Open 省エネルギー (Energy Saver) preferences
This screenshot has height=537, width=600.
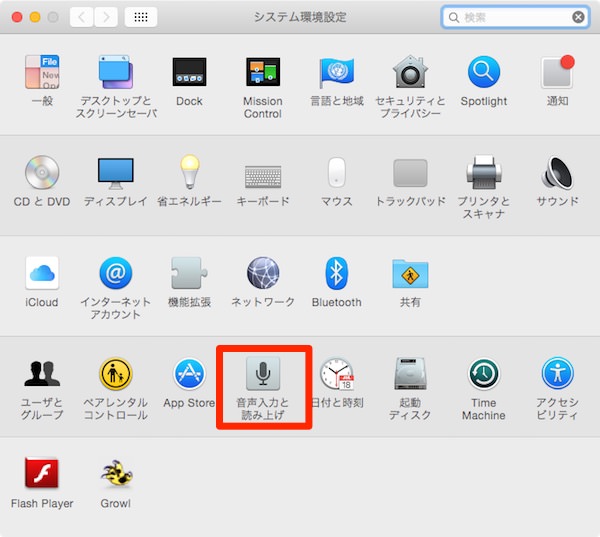(x=189, y=172)
